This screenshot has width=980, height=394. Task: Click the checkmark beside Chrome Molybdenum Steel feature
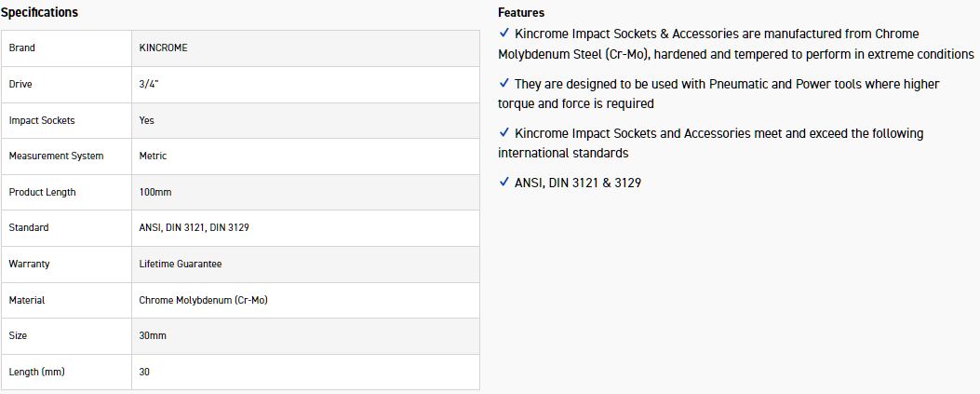(504, 34)
